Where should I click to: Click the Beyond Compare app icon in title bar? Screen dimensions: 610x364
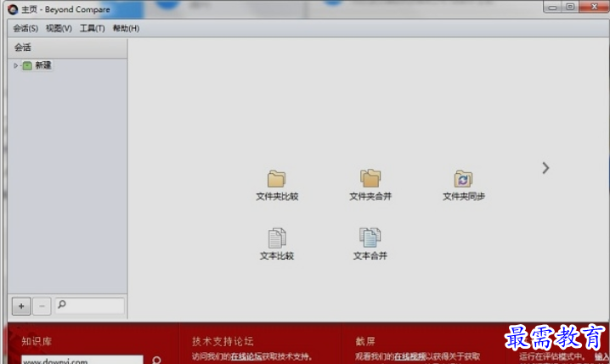pyautogui.click(x=13, y=9)
